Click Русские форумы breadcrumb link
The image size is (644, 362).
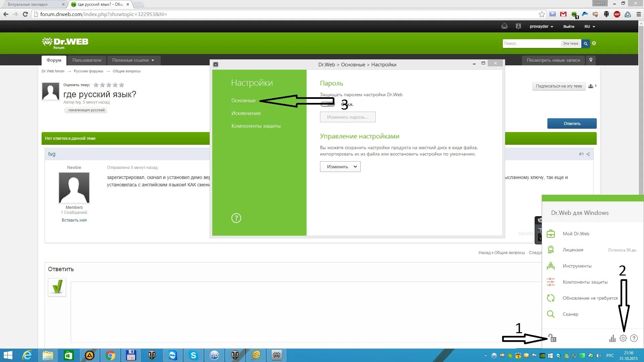[x=88, y=71]
